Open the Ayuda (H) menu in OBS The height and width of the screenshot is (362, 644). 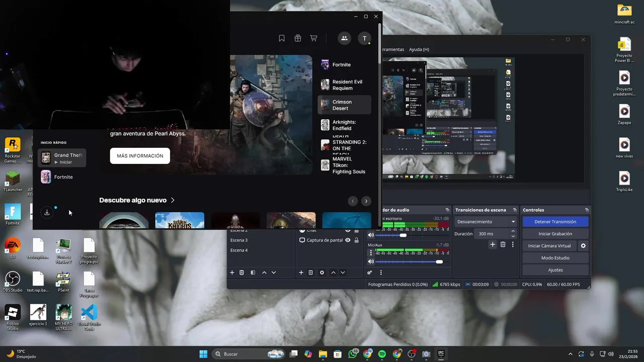[x=419, y=50]
